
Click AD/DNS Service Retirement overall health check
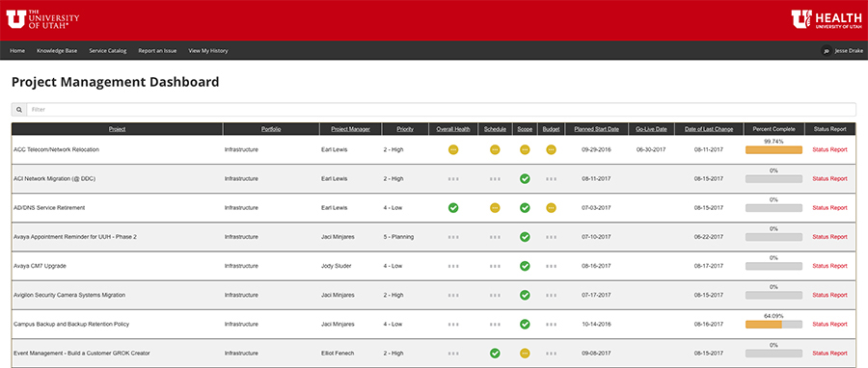point(453,208)
